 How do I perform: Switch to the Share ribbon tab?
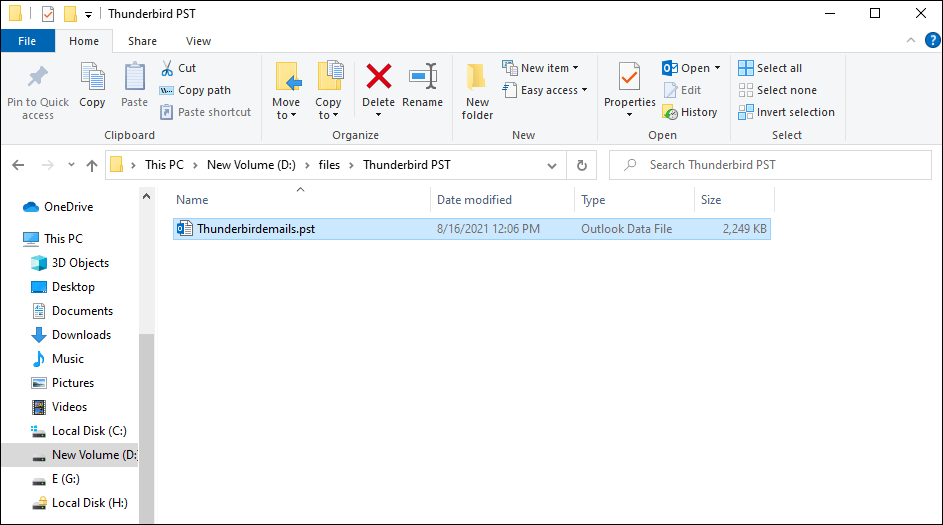click(143, 41)
